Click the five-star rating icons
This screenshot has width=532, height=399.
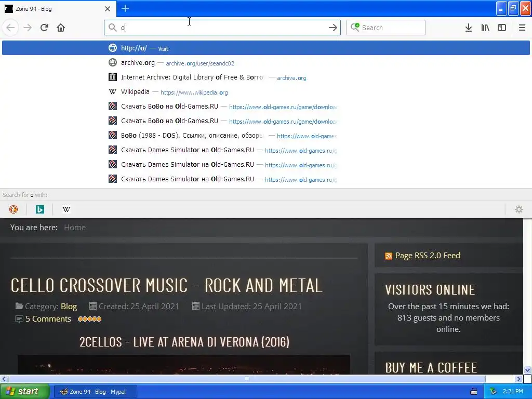pyautogui.click(x=89, y=319)
